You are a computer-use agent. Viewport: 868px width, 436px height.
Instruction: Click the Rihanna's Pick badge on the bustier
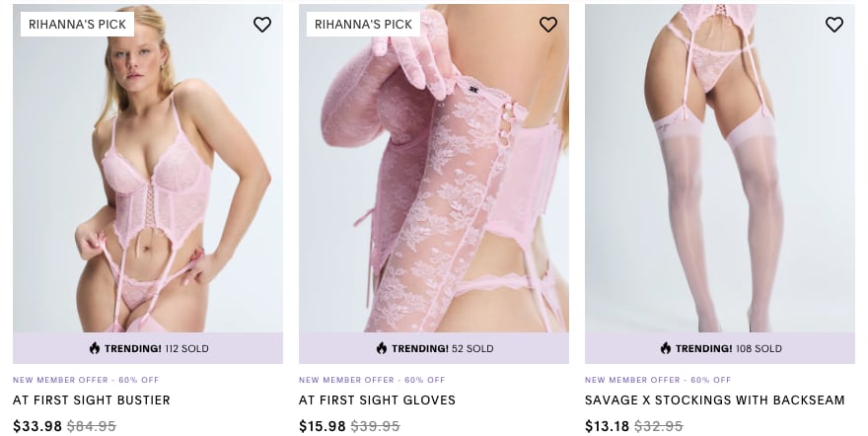77,25
